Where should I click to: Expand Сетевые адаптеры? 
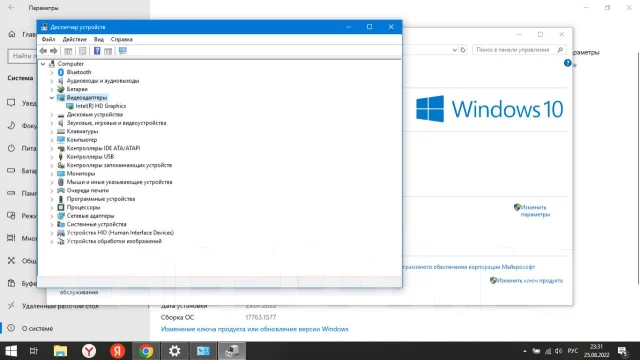point(51,216)
